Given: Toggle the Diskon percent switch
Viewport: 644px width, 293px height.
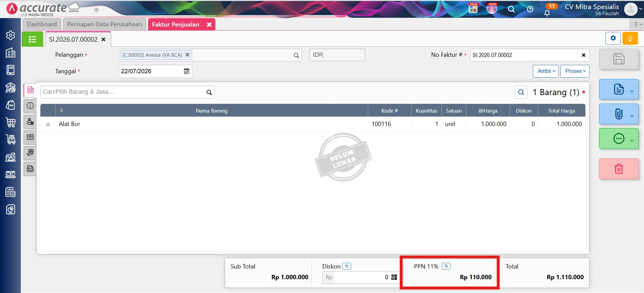Looking at the screenshot, I should pos(347,266).
